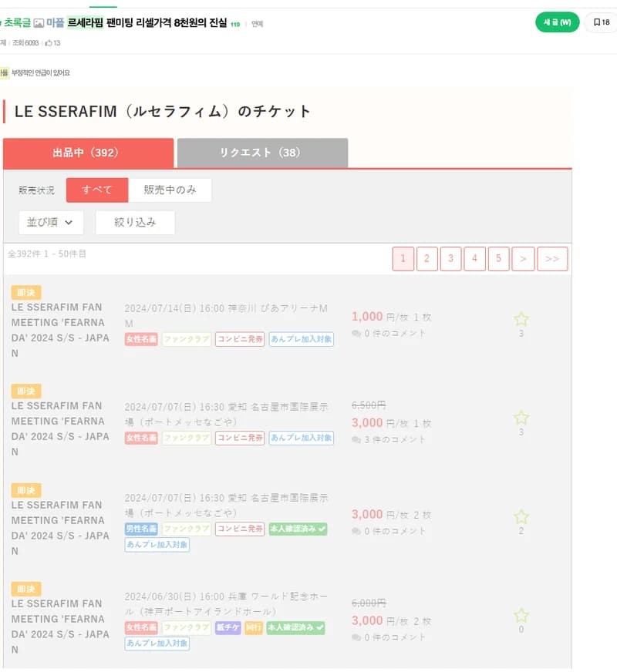Screen dimensions: 617x672
Task: Go to page 2 of results
Action: (x=427, y=258)
